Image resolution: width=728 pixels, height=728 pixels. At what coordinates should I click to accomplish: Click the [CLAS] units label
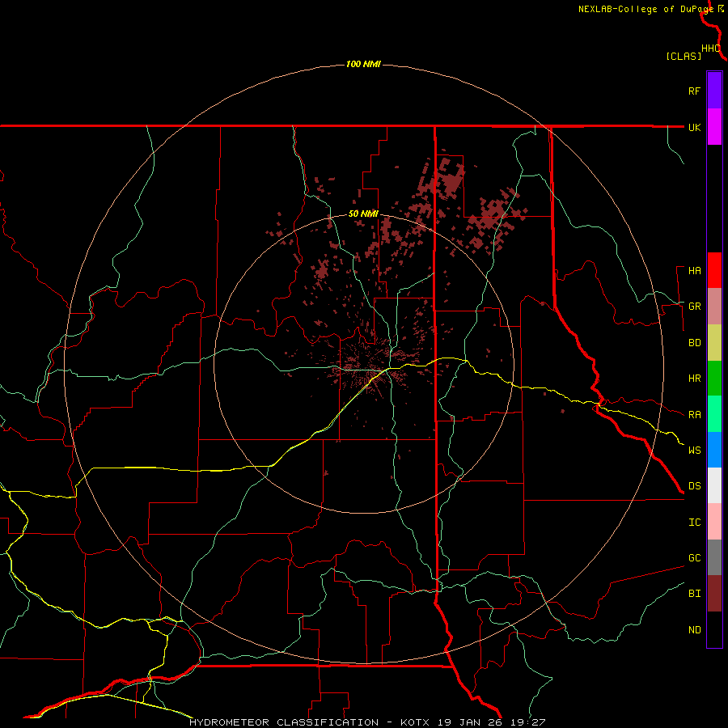click(x=684, y=56)
